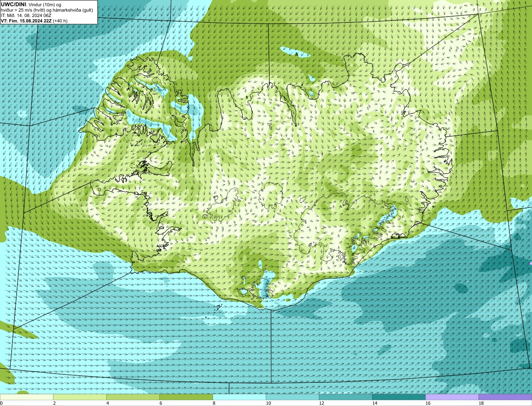Click the 0–2 m/s pale yellow legend swatch
The height and width of the screenshot is (406, 532).
[27, 397]
